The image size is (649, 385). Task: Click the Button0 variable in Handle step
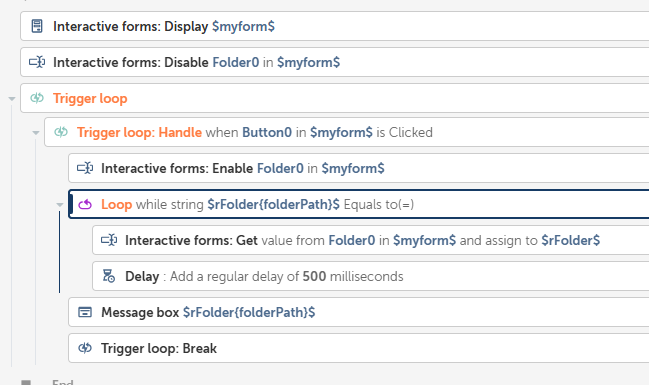(267, 132)
